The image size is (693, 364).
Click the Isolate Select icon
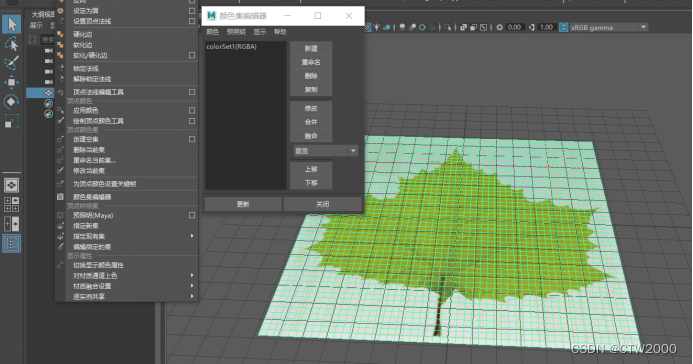point(448,27)
